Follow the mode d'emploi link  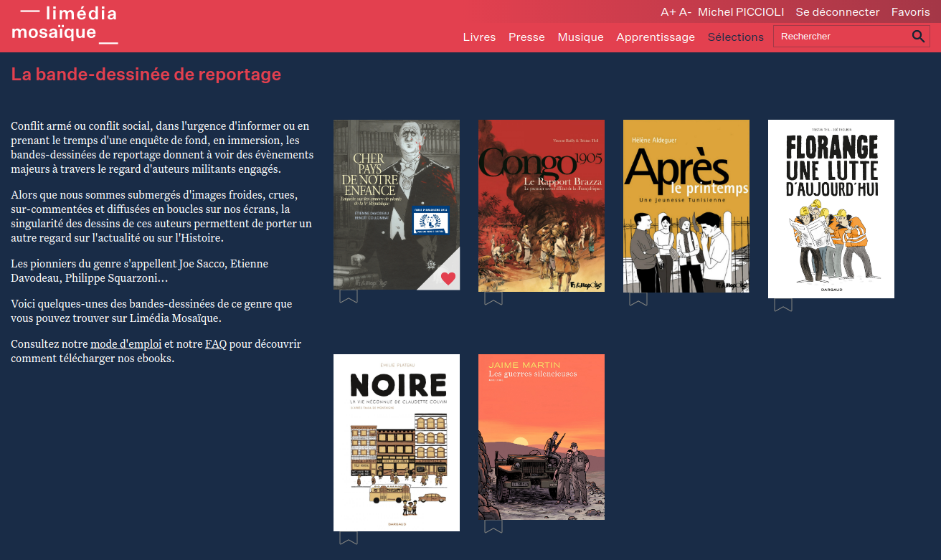pos(126,344)
